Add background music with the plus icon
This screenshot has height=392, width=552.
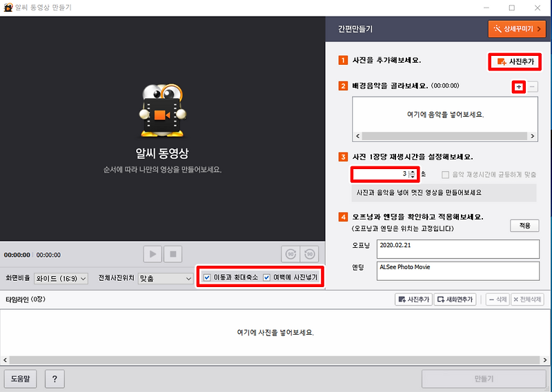click(x=519, y=87)
